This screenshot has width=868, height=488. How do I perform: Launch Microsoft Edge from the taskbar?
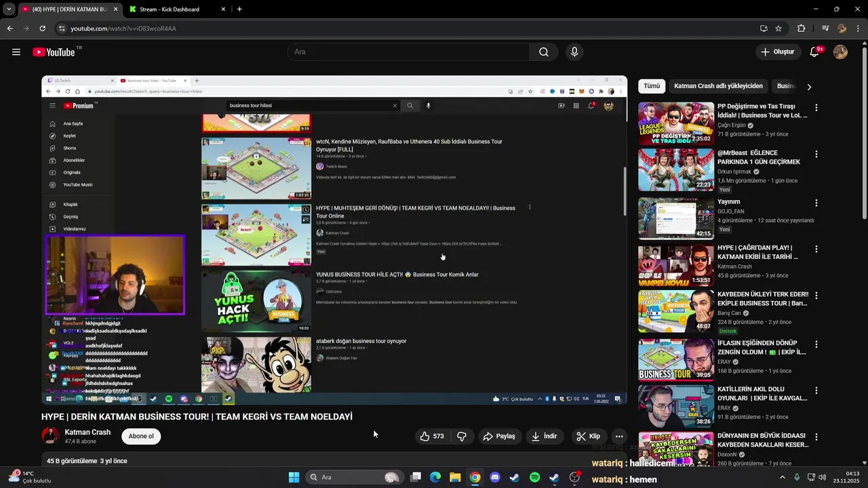click(435, 477)
